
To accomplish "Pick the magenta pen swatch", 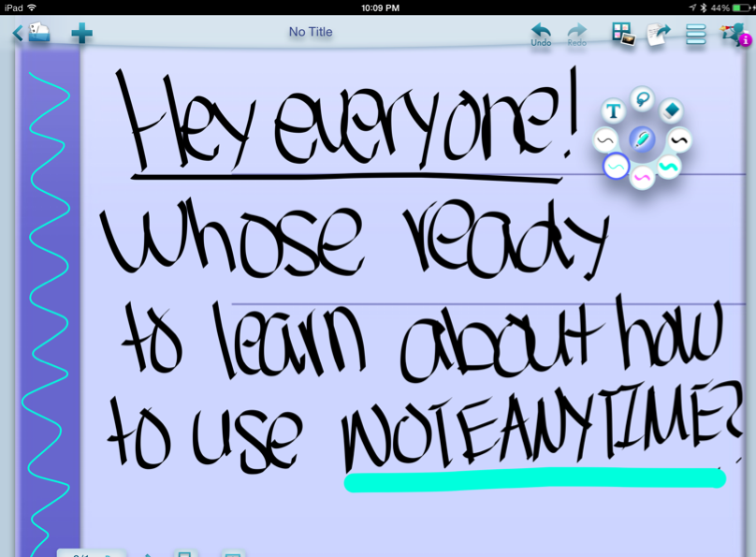I will point(642,176).
